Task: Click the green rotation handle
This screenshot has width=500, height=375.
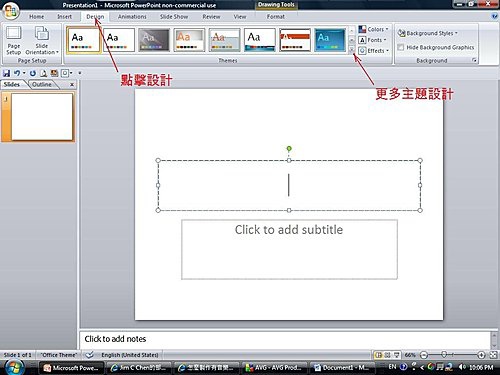Action: pyautogui.click(x=289, y=148)
